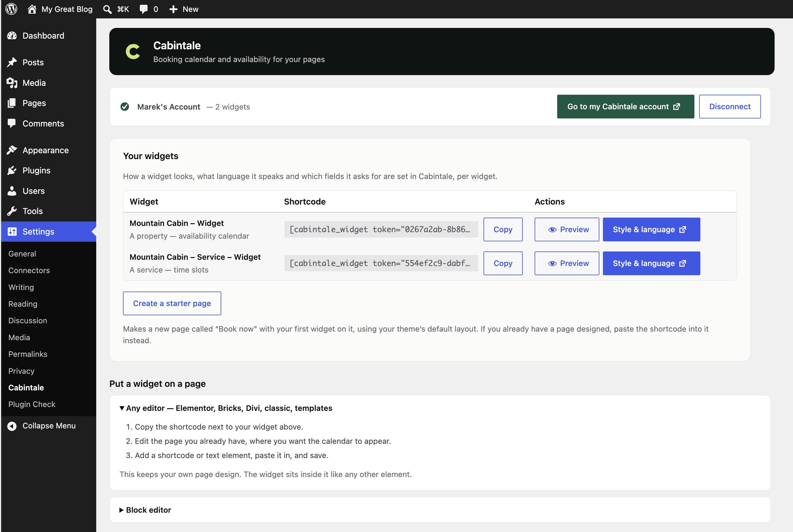793x532 pixels.
Task: Click the Comments speech bubble sidebar icon
Action: 12,123
